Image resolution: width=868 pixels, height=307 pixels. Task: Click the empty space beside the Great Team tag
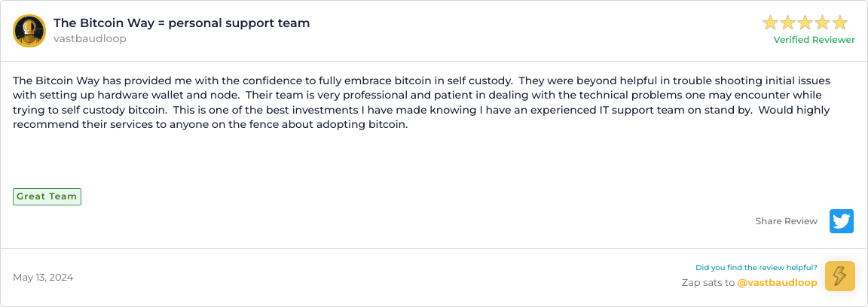301,196
